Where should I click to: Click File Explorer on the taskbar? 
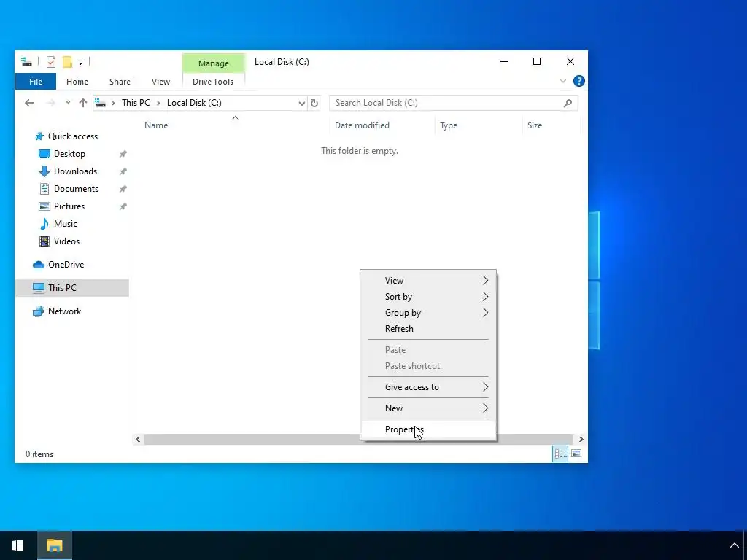click(x=54, y=545)
